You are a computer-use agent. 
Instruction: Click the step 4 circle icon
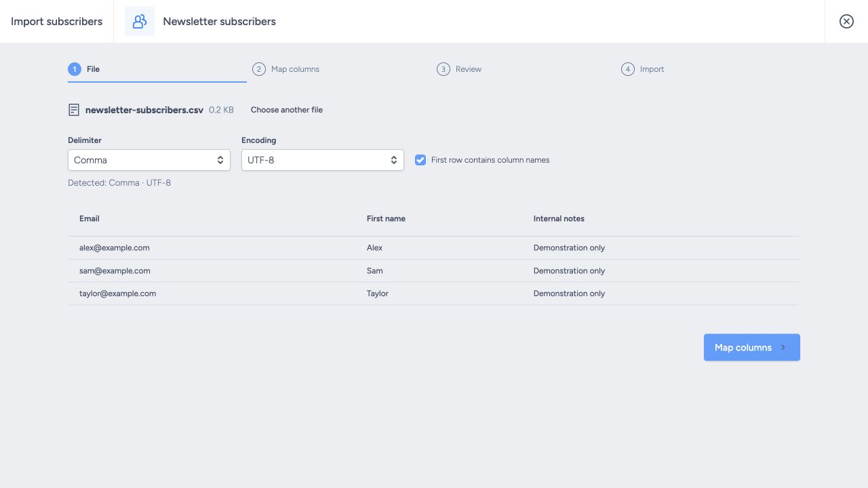tap(628, 69)
